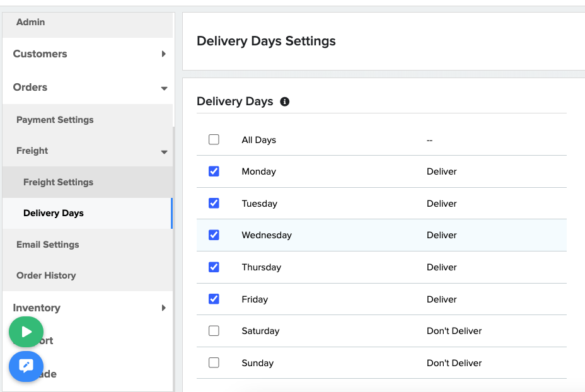585x392 pixels.
Task: Uncheck the Friday checkbox
Action: [x=214, y=299]
